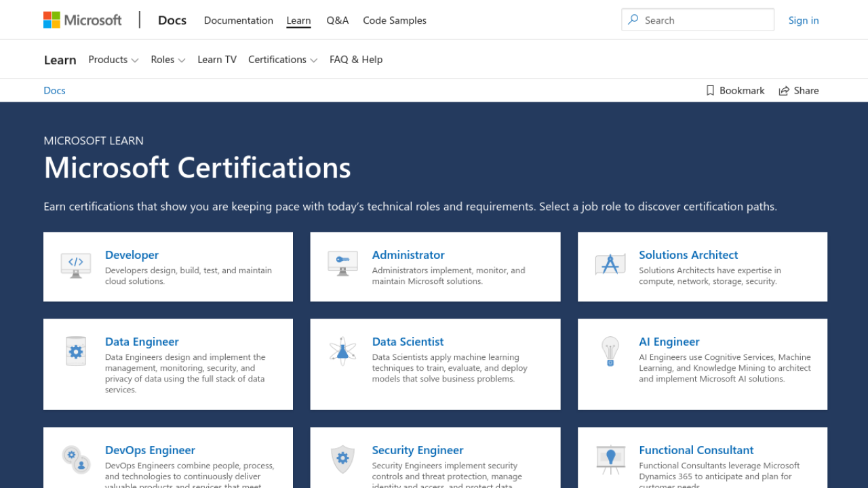The height and width of the screenshot is (488, 868).
Task: Click the Microsoft logo
Action: [83, 20]
